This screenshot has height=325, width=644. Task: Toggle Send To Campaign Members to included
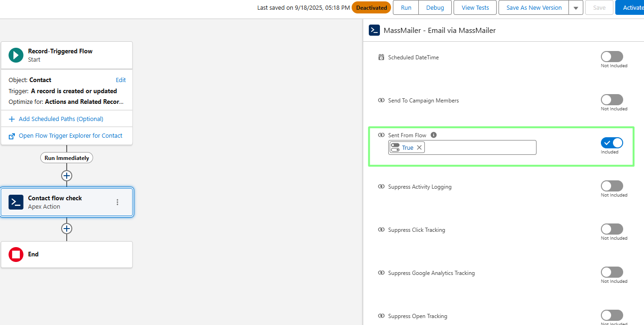click(612, 100)
